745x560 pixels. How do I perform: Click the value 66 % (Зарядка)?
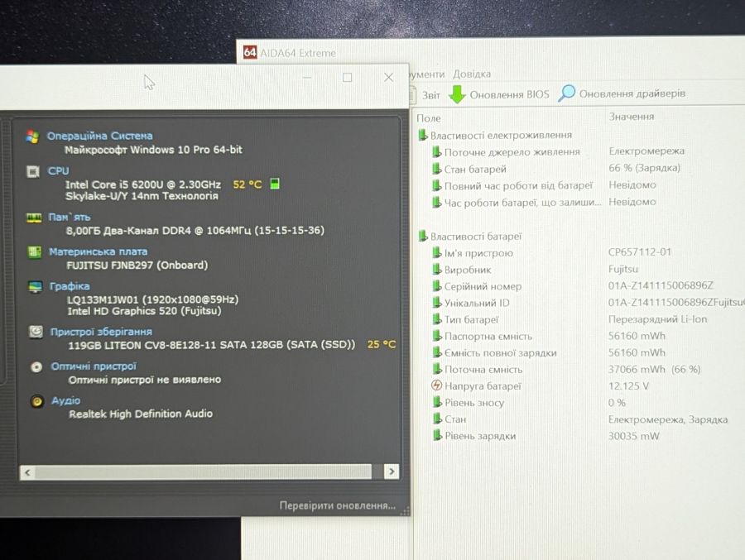(x=644, y=168)
